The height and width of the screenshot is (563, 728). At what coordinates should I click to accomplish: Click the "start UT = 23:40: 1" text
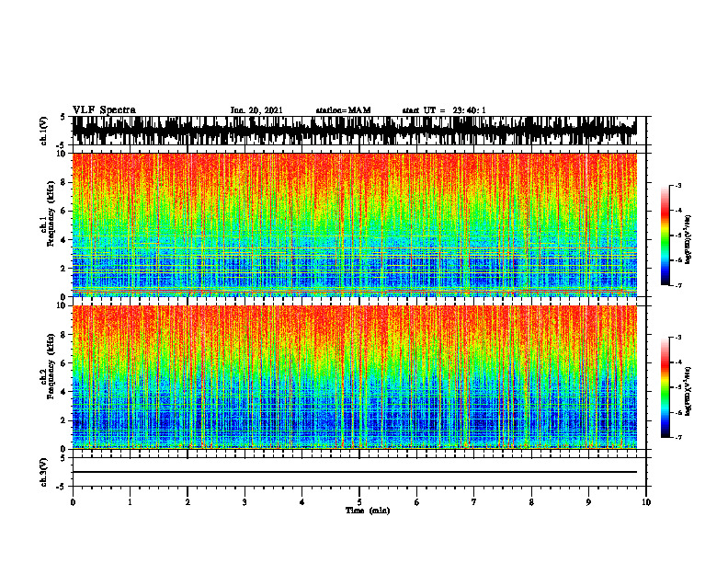[444, 110]
